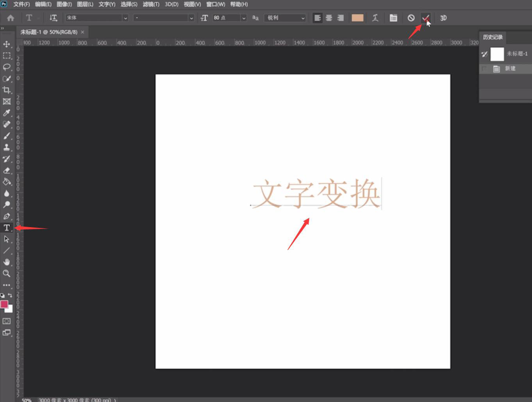Toggle history brush source for 新建 state
The image size is (532, 402).
point(484,69)
